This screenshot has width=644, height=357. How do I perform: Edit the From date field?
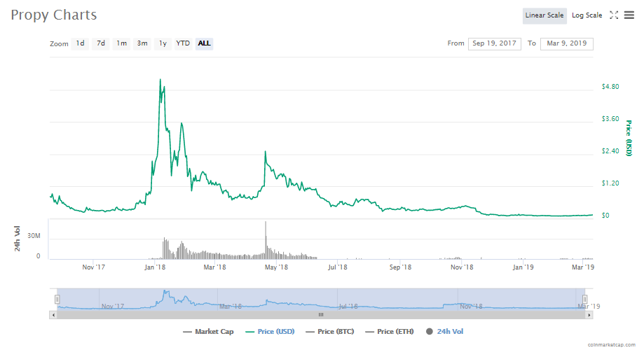click(495, 43)
